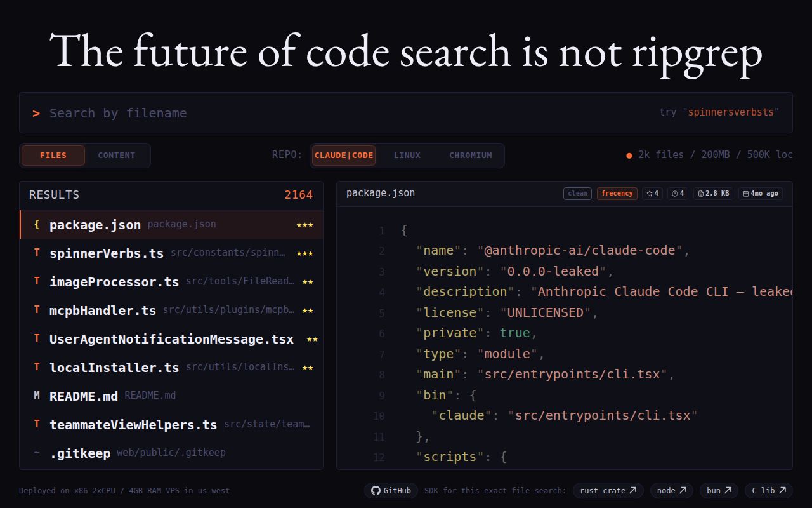Click the results count 2164

[298, 195]
